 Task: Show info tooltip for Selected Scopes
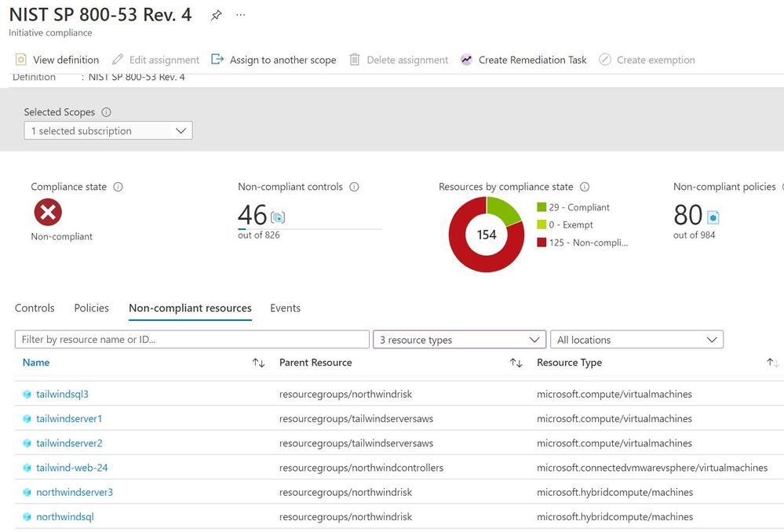[107, 112]
